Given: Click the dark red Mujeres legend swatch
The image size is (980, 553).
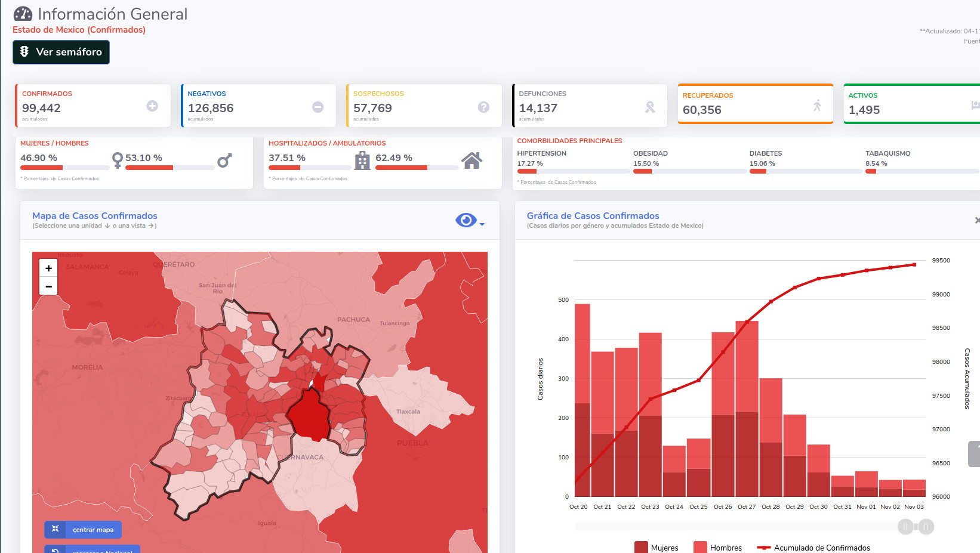Looking at the screenshot, I should 641,548.
